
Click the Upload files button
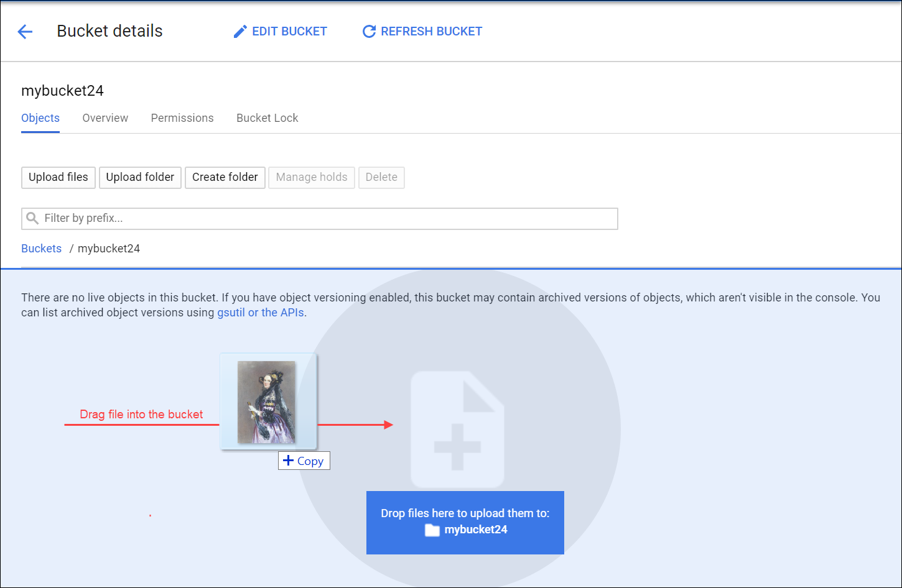pyautogui.click(x=58, y=177)
